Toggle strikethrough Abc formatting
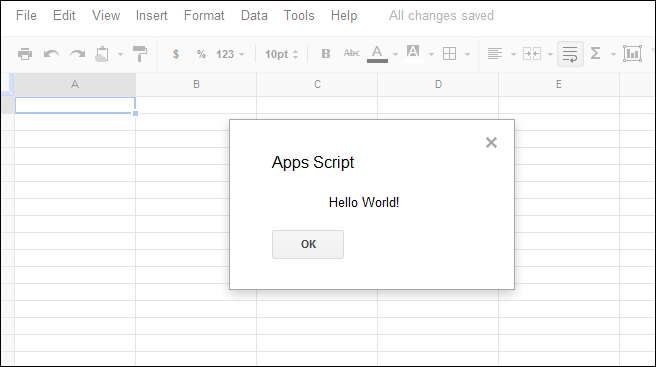 [351, 53]
